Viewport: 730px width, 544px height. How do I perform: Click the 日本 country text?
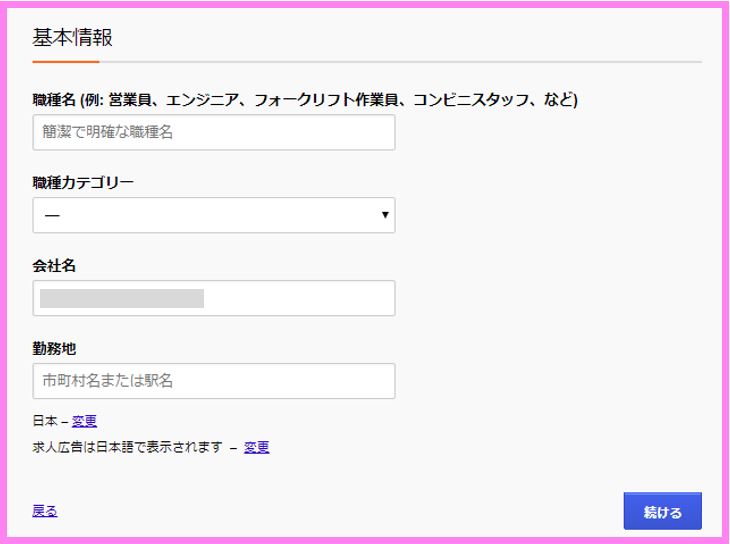pos(45,421)
